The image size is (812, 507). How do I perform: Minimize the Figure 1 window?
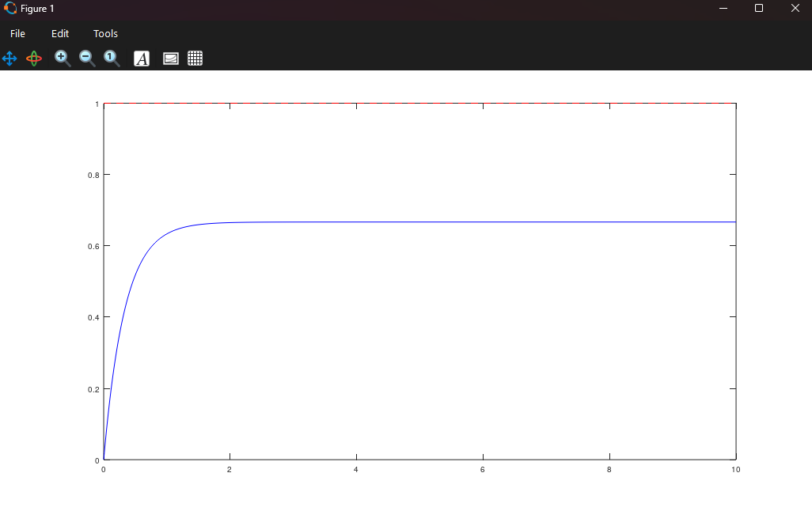click(723, 8)
